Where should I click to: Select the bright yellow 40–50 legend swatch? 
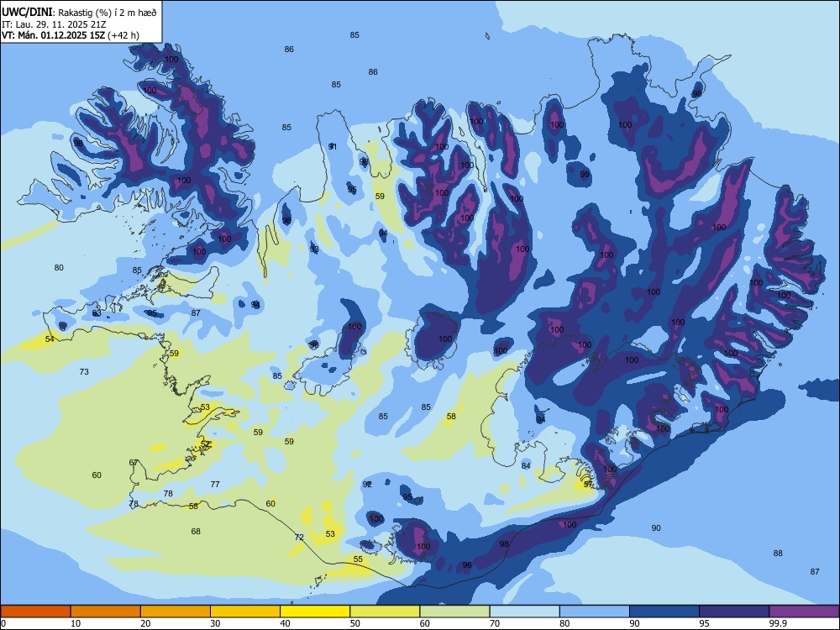(x=315, y=612)
